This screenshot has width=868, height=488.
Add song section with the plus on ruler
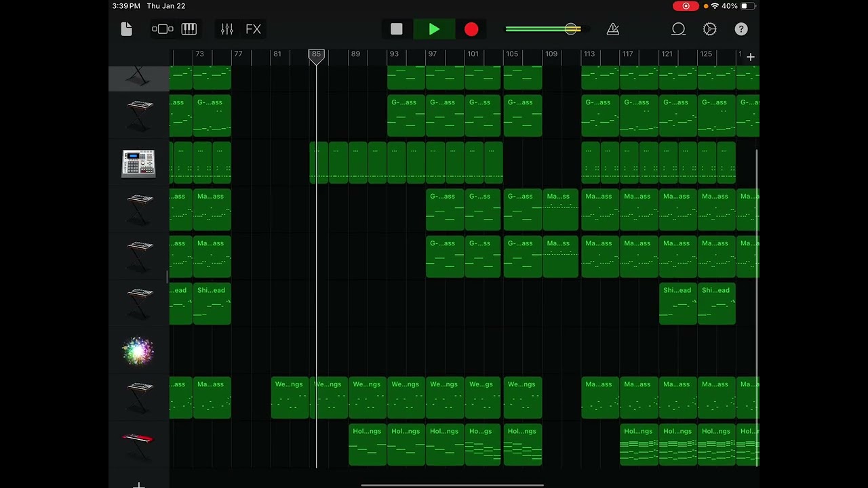(751, 57)
